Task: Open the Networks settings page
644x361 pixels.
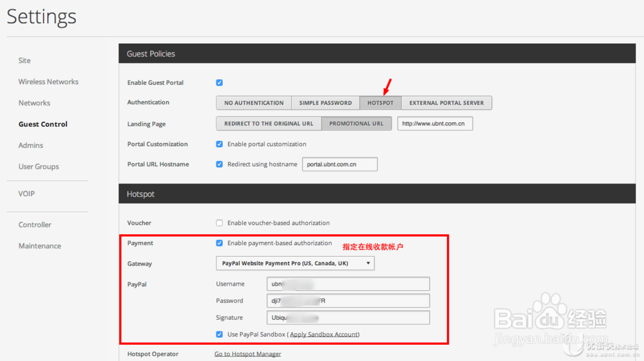Action: 34,103
